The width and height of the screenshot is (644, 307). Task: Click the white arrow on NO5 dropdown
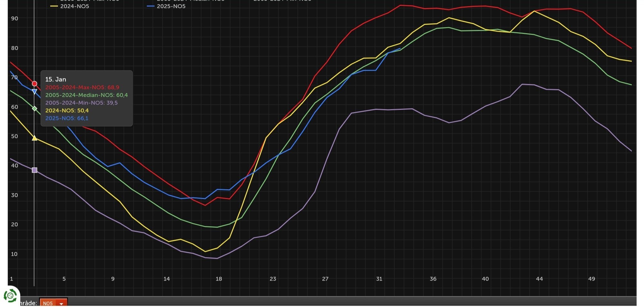click(x=61, y=304)
